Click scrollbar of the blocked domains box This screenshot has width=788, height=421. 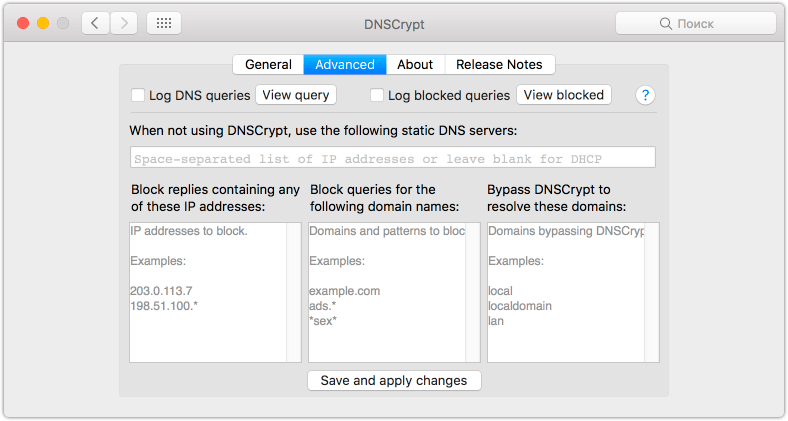473,292
